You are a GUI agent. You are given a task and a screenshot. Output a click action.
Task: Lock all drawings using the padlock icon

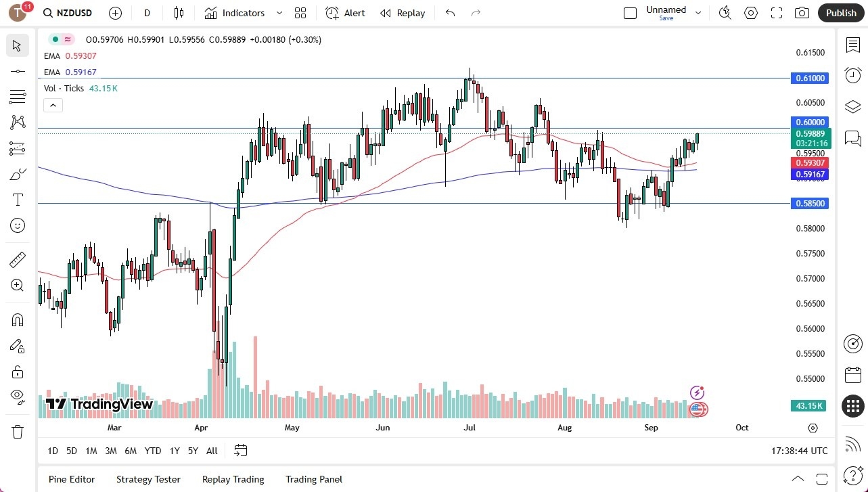(x=17, y=371)
